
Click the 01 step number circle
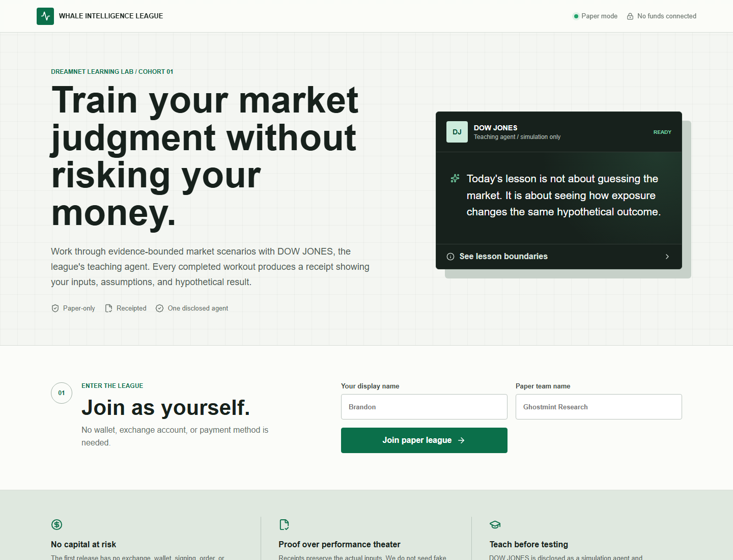click(x=62, y=393)
